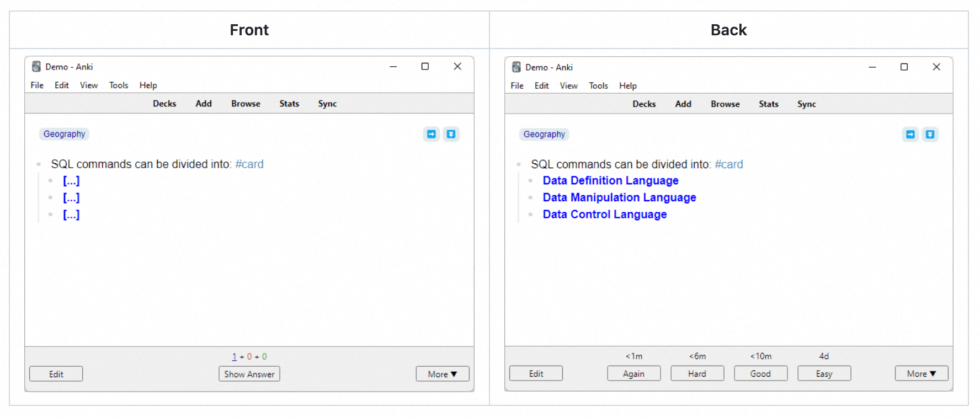Click the first hidden [...] cloze on the Front card

(x=71, y=181)
